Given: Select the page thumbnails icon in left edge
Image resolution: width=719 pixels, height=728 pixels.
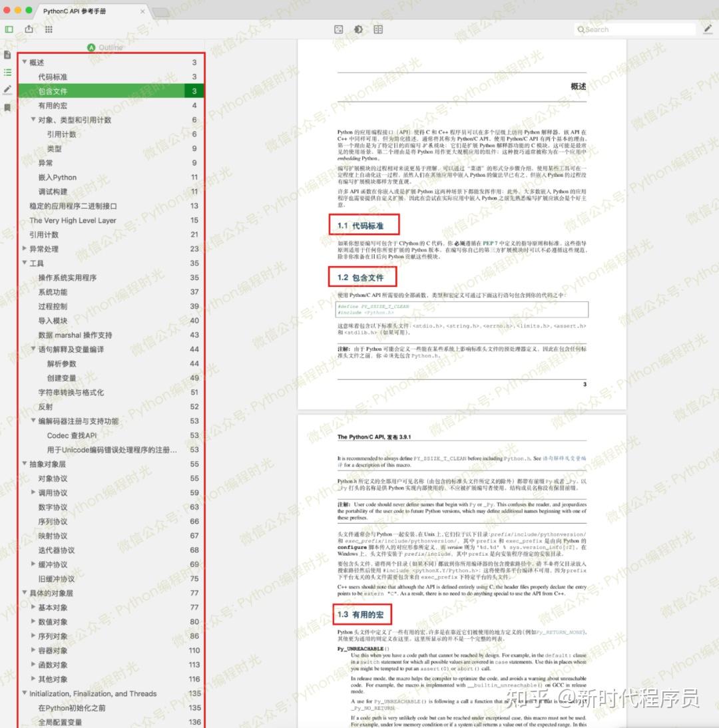Looking at the screenshot, I should 7,55.
